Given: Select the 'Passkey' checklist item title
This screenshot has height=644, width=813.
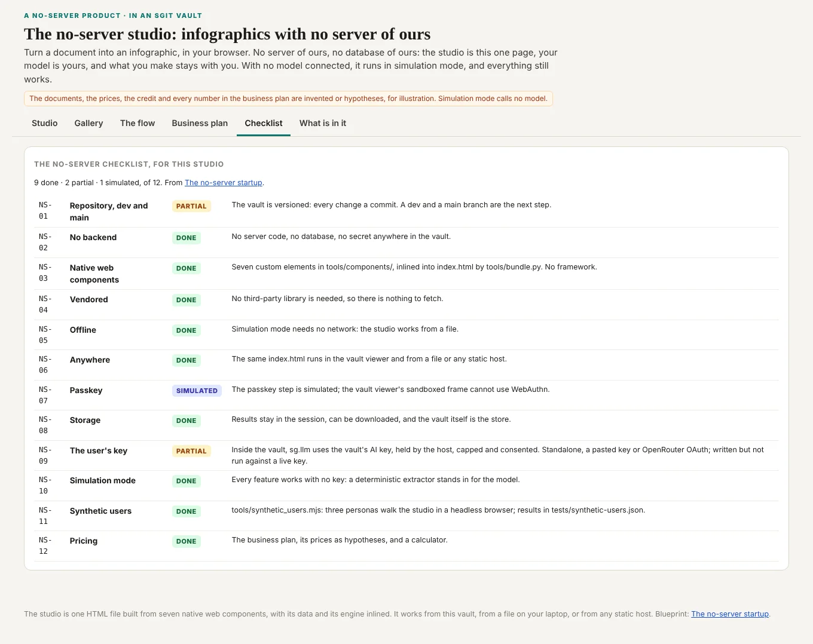Looking at the screenshot, I should pyautogui.click(x=86, y=390).
